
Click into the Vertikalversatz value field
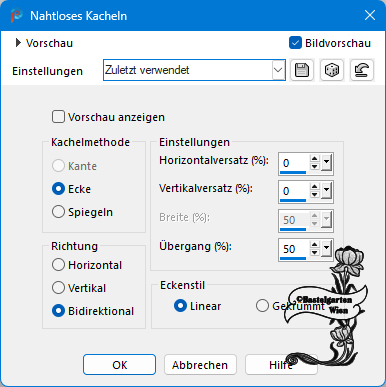(294, 191)
